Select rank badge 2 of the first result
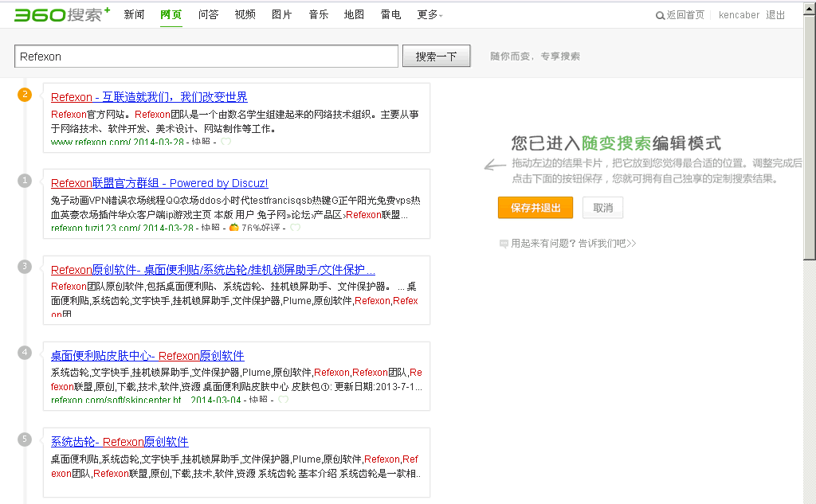Screen dimensions: 816x504 click(25, 95)
